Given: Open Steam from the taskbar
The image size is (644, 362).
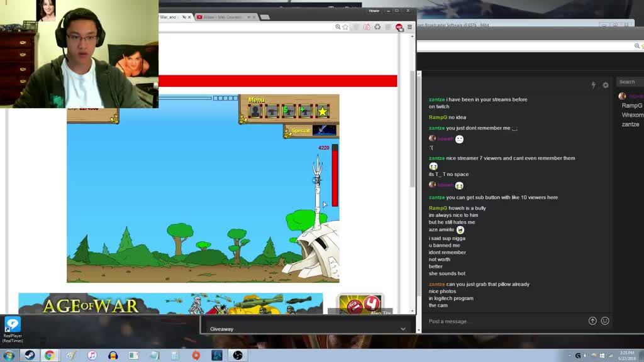Looking at the screenshot, I should [x=30, y=356].
